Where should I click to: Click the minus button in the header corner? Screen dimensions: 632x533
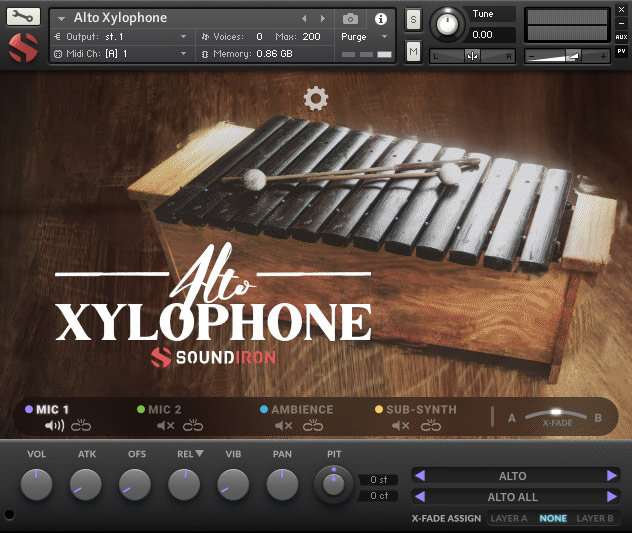621,23
